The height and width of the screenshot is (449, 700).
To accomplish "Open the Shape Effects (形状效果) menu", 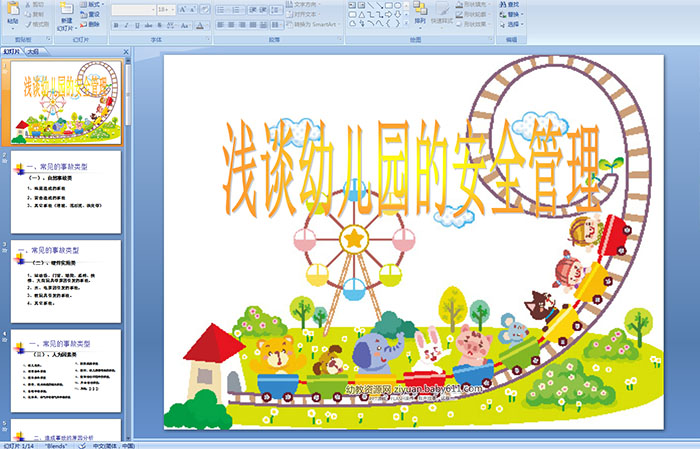I will coord(474,24).
